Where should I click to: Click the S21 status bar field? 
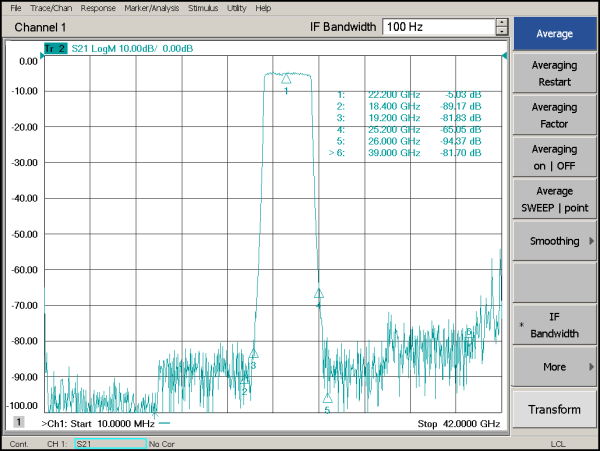111,444
